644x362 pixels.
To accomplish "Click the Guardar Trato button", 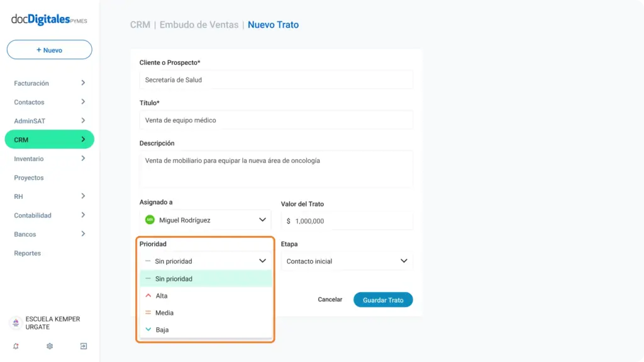I will [383, 300].
